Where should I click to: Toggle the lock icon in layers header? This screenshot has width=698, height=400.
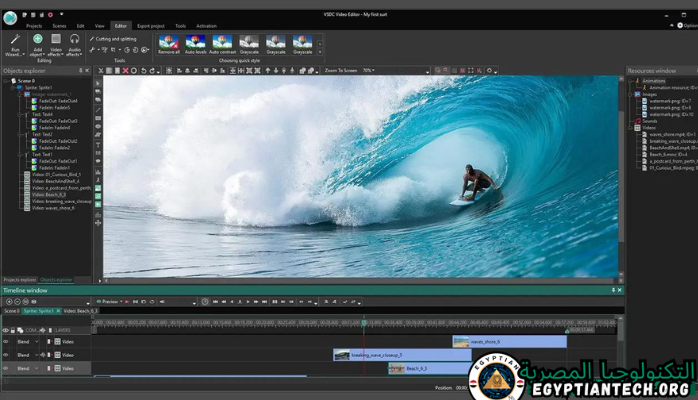(x=13, y=331)
